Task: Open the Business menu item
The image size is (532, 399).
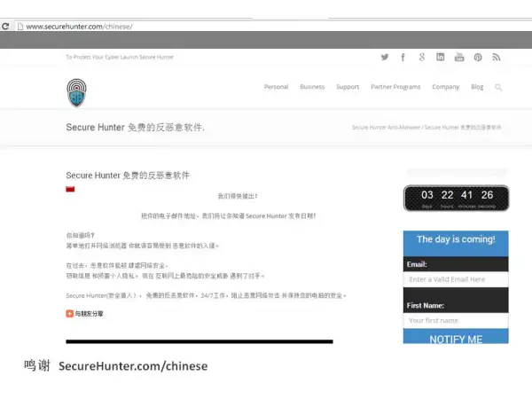Action: point(312,87)
